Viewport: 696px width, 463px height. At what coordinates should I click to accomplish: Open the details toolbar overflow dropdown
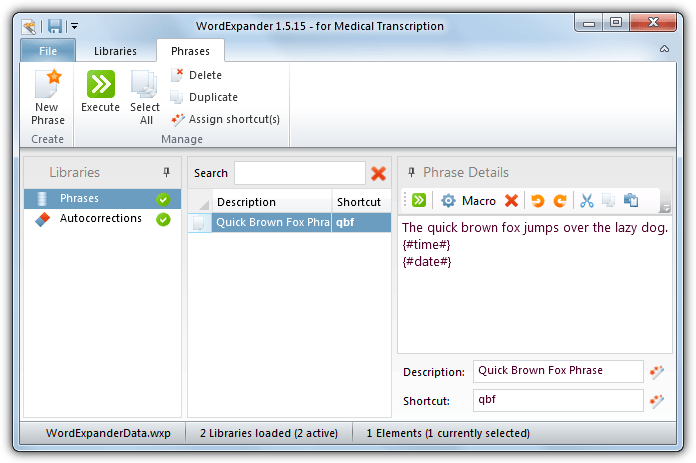click(x=665, y=207)
